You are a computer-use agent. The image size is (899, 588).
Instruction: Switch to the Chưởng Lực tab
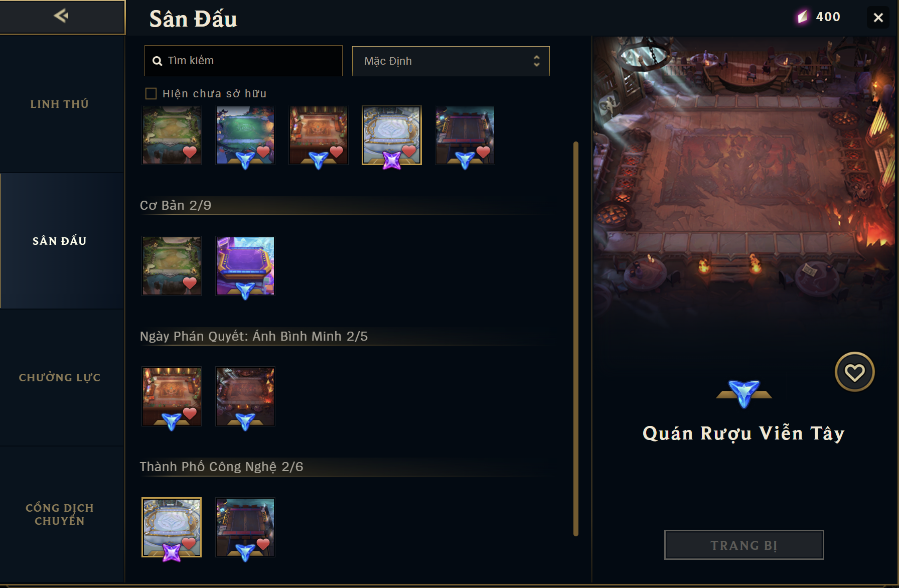coord(60,377)
